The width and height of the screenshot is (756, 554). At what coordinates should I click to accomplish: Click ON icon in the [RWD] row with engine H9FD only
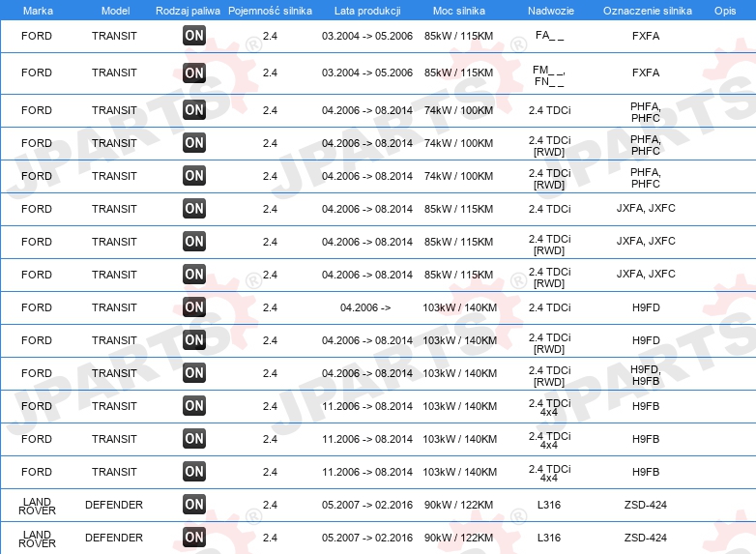pos(194,340)
